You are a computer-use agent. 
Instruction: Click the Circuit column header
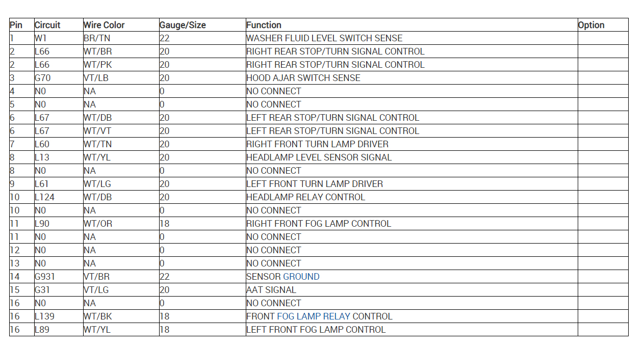point(47,25)
